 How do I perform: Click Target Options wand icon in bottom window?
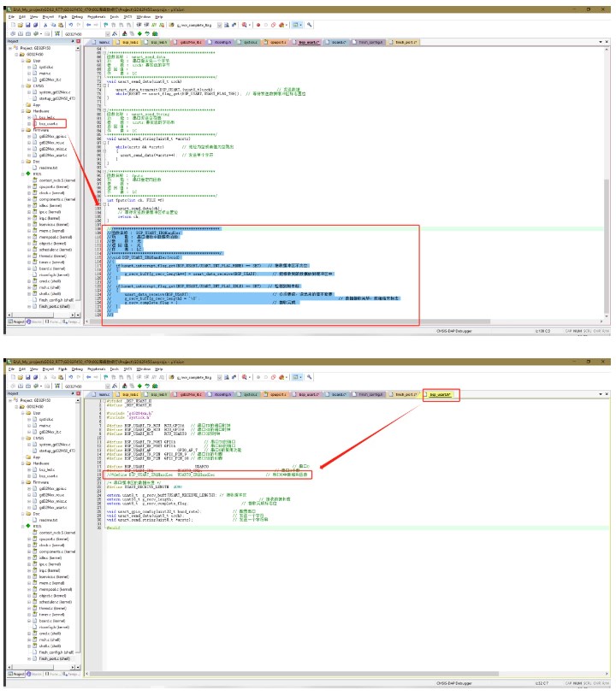115,386
